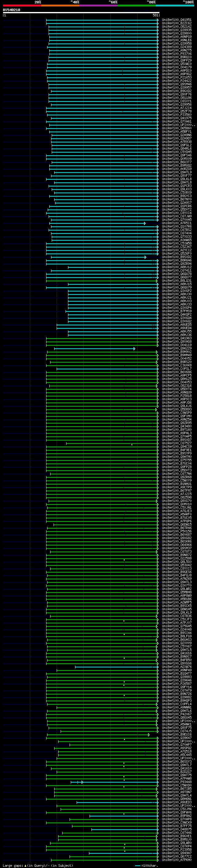Viewport: 197px width, 868px height.
Task: Select hit UniRef100_Q4KQP2
Action: coord(176,314)
